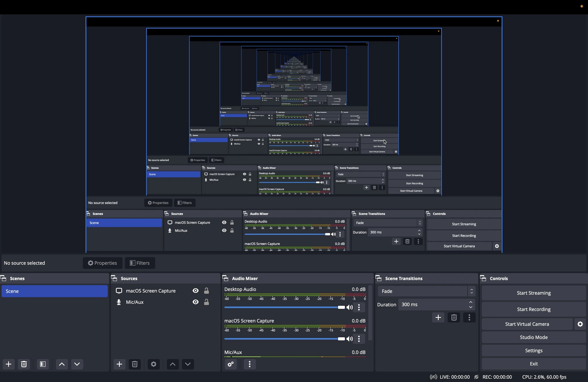Open the Filters tab button
Image resolution: width=588 pixels, height=382 pixels.
pyautogui.click(x=140, y=263)
